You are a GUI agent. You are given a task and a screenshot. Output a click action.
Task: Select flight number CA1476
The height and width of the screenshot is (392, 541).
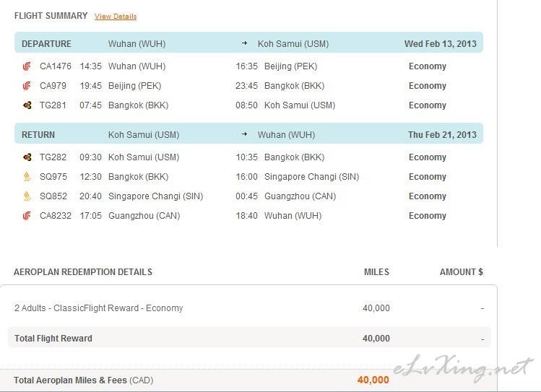click(56, 66)
